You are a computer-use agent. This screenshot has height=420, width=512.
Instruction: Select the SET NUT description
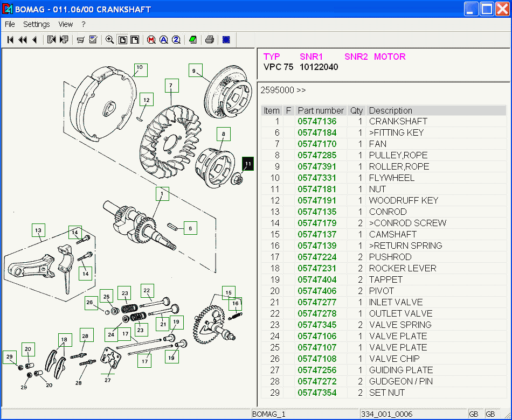pos(387,393)
